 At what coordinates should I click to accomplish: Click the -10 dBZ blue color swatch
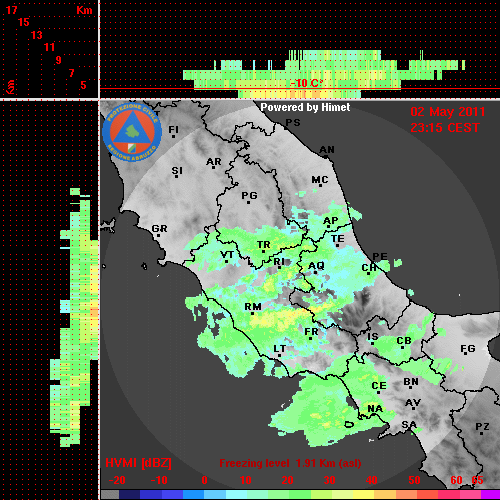tap(151, 494)
